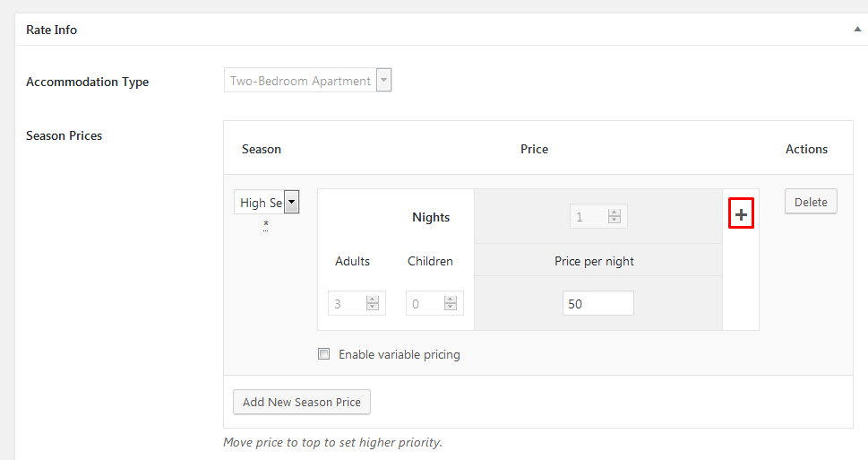This screenshot has height=460, width=868.
Task: Enable variable pricing checkbox
Action: coord(324,354)
